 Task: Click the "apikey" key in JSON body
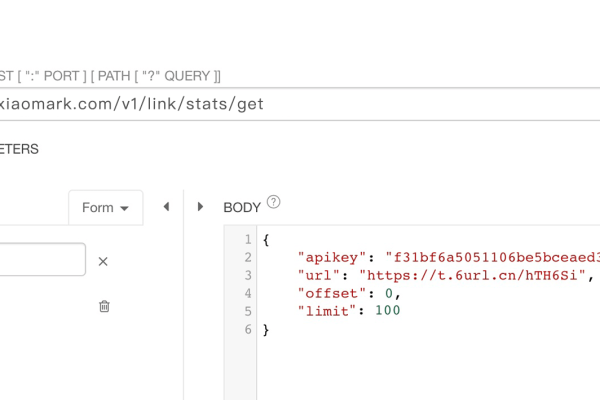tap(333, 258)
